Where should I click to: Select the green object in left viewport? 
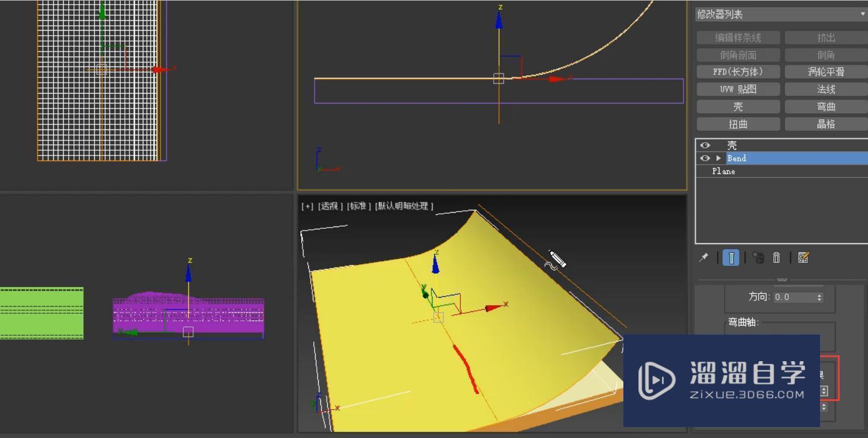42,313
